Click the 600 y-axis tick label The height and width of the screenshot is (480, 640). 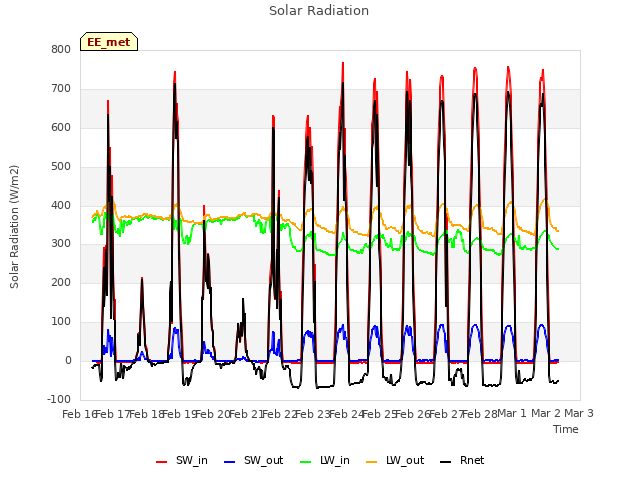[61, 127]
